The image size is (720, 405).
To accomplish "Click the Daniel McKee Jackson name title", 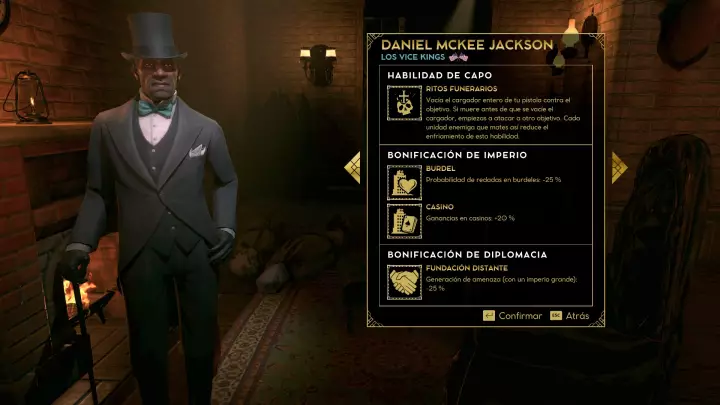I will pos(467,45).
